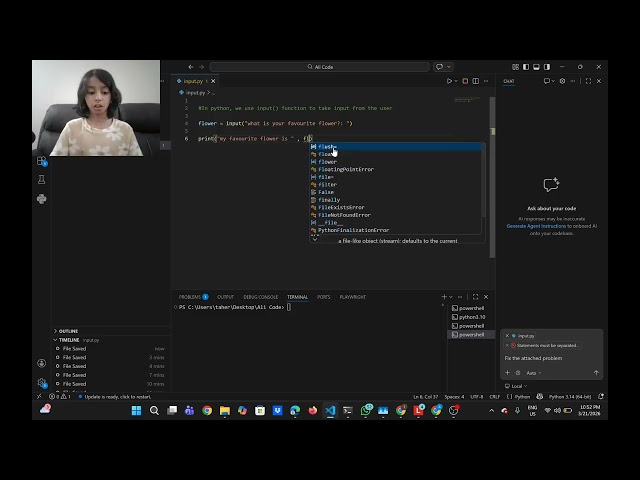The image size is (640, 480).
Task: Open the Python sidebar icon
Action: pos(42,199)
